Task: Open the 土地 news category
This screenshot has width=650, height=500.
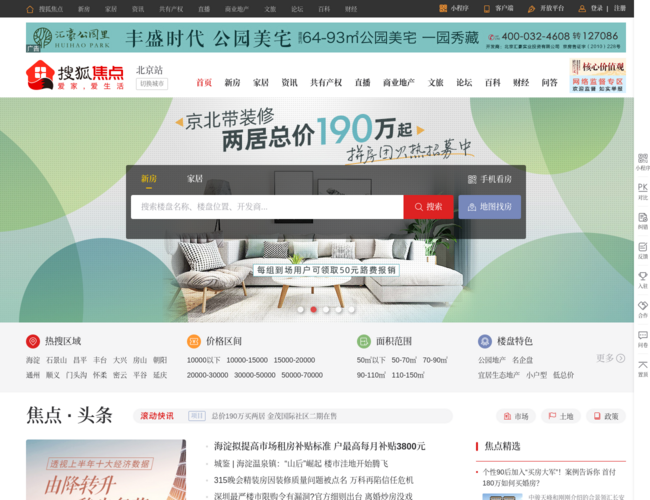Action: [x=561, y=416]
